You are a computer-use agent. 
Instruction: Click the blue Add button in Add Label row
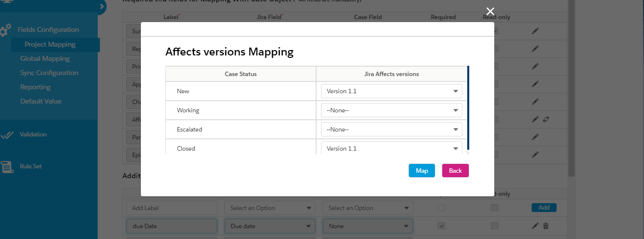[544, 208]
